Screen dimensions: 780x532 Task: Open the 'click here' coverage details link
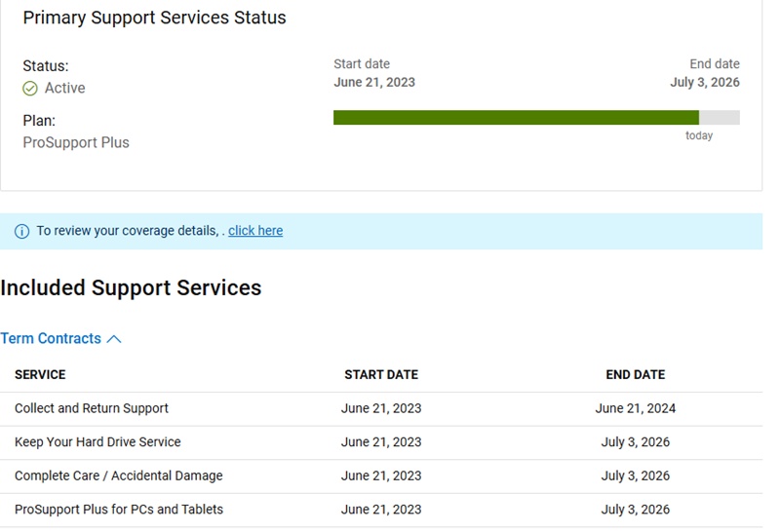point(255,231)
